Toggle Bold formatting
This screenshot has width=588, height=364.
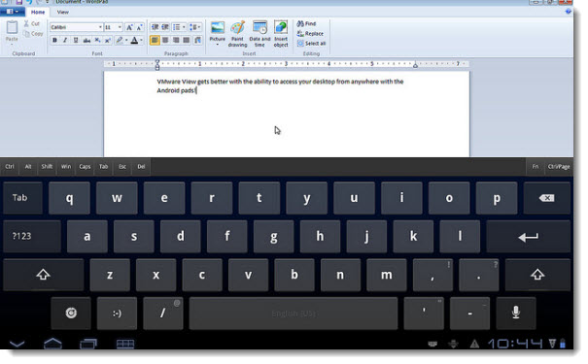click(54, 40)
